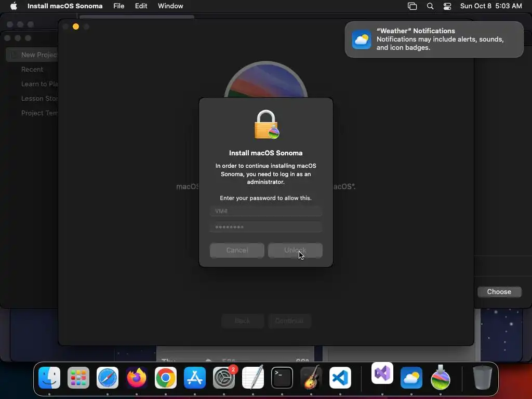Select Project Templates in background sidebar
The image size is (532, 399).
click(39, 113)
